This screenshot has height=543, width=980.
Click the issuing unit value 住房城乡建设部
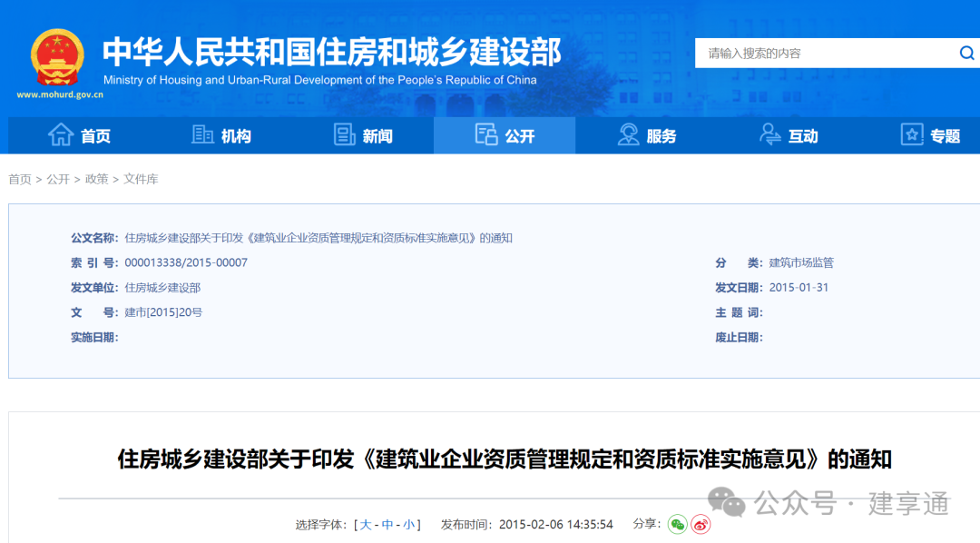point(162,288)
